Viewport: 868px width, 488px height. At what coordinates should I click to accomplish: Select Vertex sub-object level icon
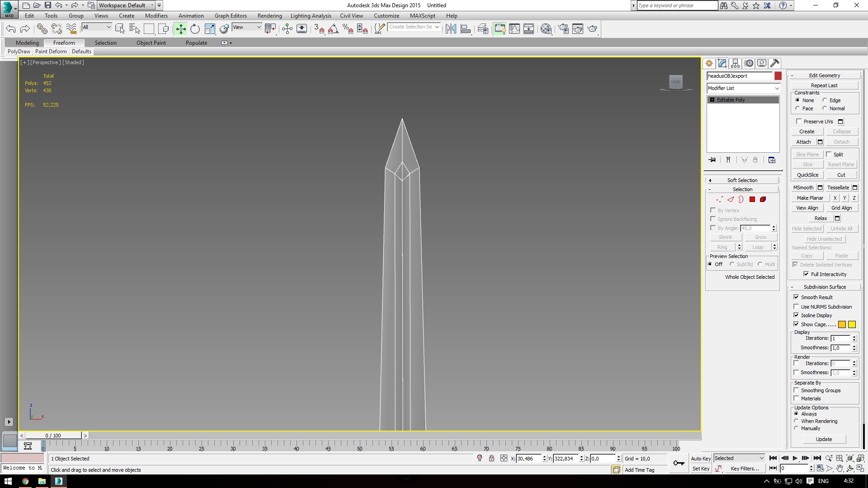(x=719, y=199)
